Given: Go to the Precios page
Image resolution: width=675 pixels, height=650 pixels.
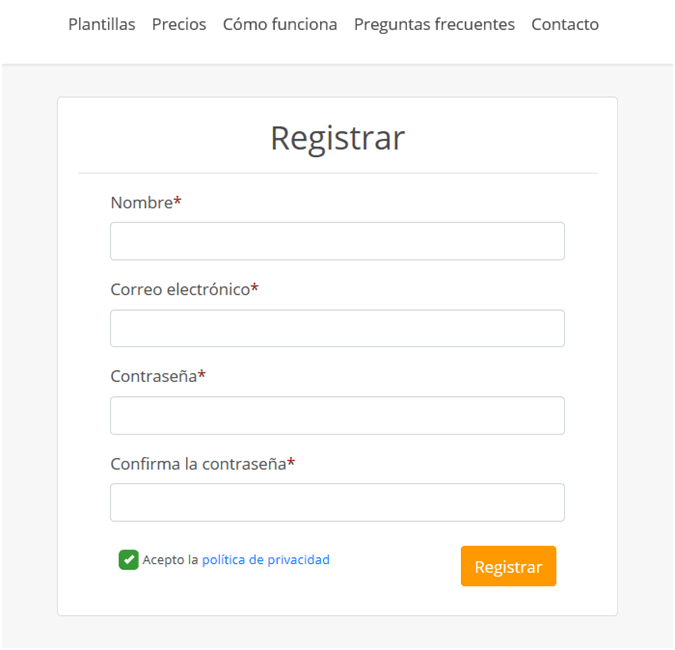Looking at the screenshot, I should tap(179, 24).
